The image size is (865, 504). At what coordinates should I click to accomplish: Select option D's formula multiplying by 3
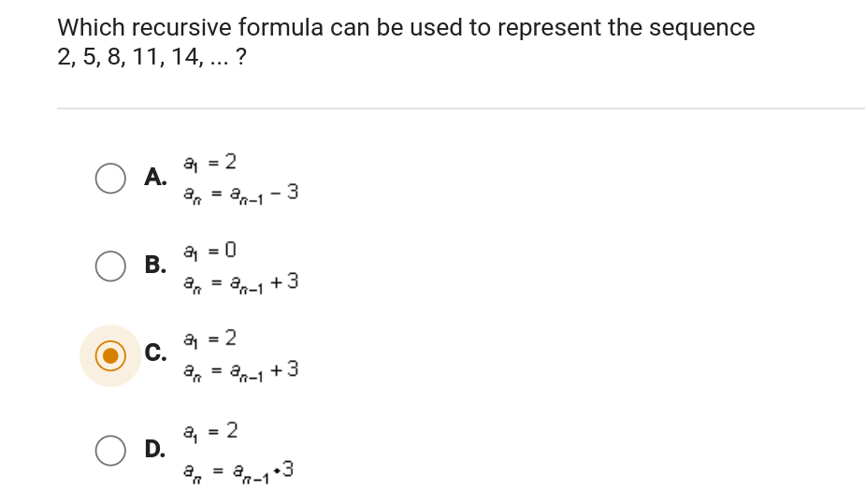pos(238,471)
